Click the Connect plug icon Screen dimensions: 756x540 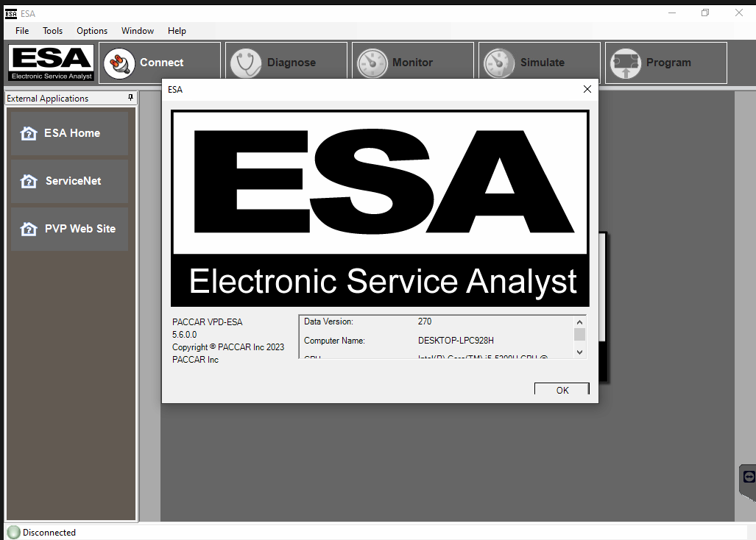(x=119, y=63)
